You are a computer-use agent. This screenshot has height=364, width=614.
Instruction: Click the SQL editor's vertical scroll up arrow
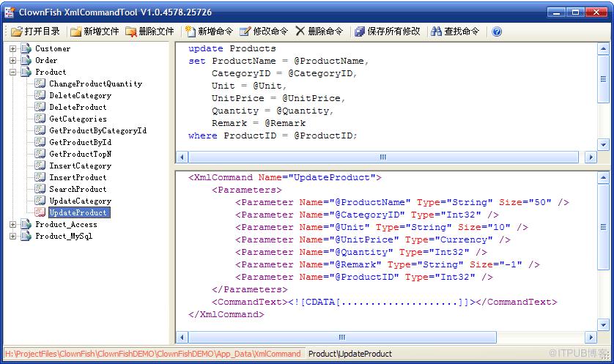pyautogui.click(x=603, y=49)
